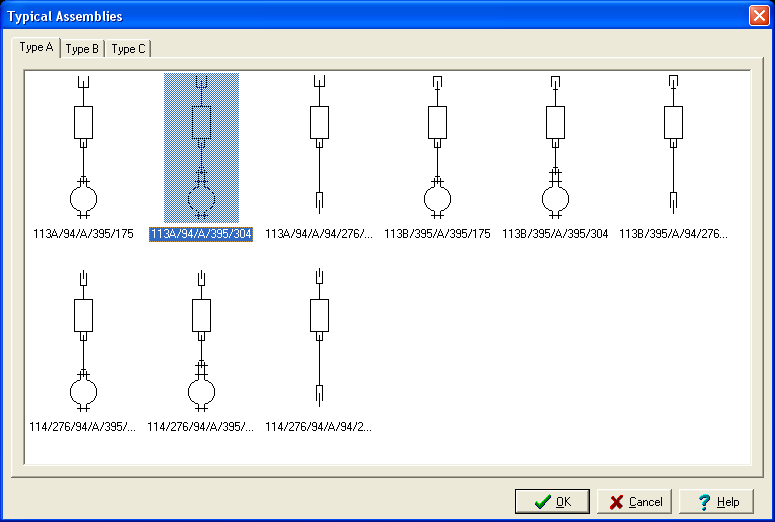Choose the 113A/94/A/276 assembly diagram

pyautogui.click(x=319, y=147)
